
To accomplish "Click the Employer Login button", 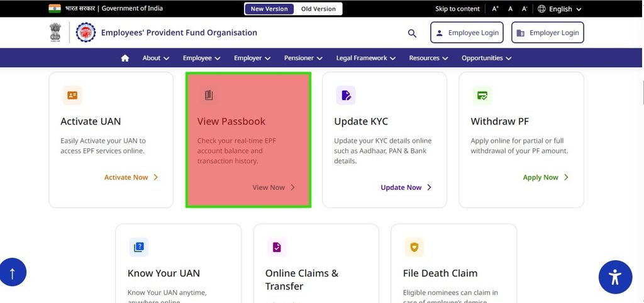I will click(548, 33).
